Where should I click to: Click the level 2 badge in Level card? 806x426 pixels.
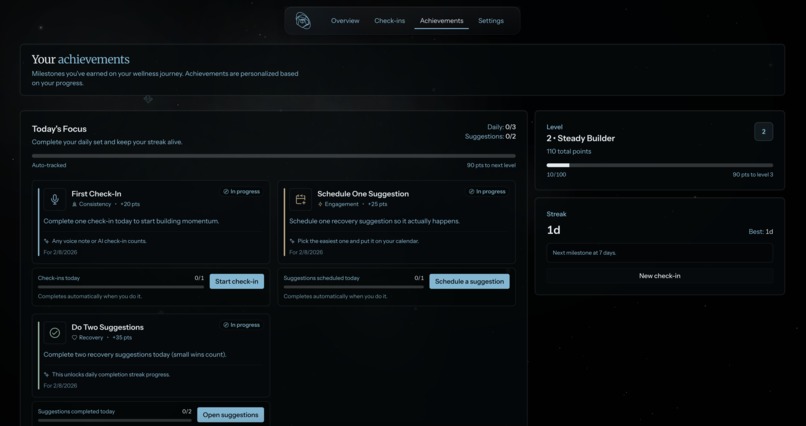(763, 132)
